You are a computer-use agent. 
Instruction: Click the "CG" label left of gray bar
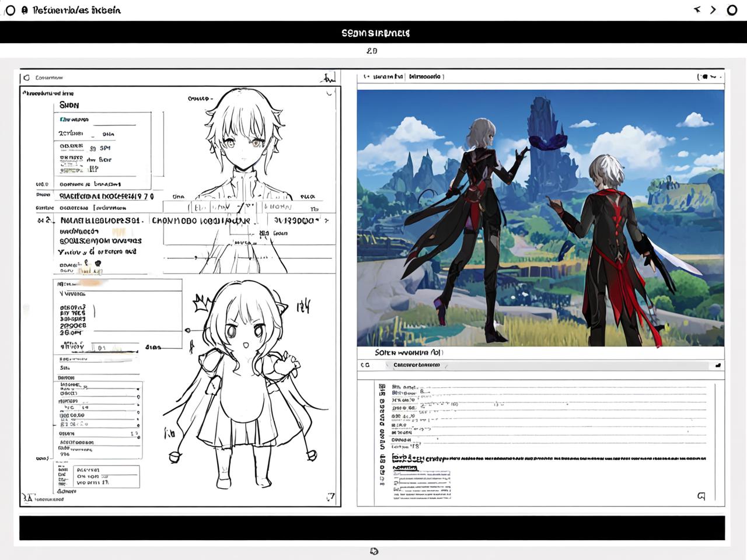click(365, 365)
